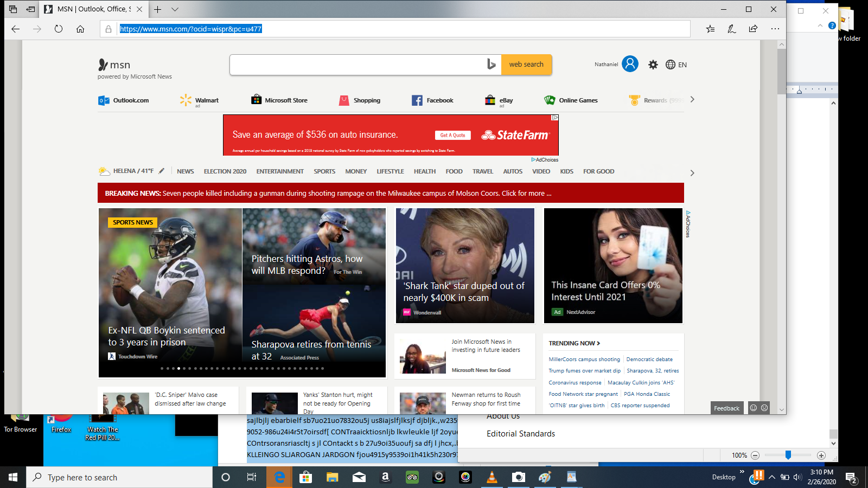
Task: Click the Windows Start button
Action: coord(13,477)
